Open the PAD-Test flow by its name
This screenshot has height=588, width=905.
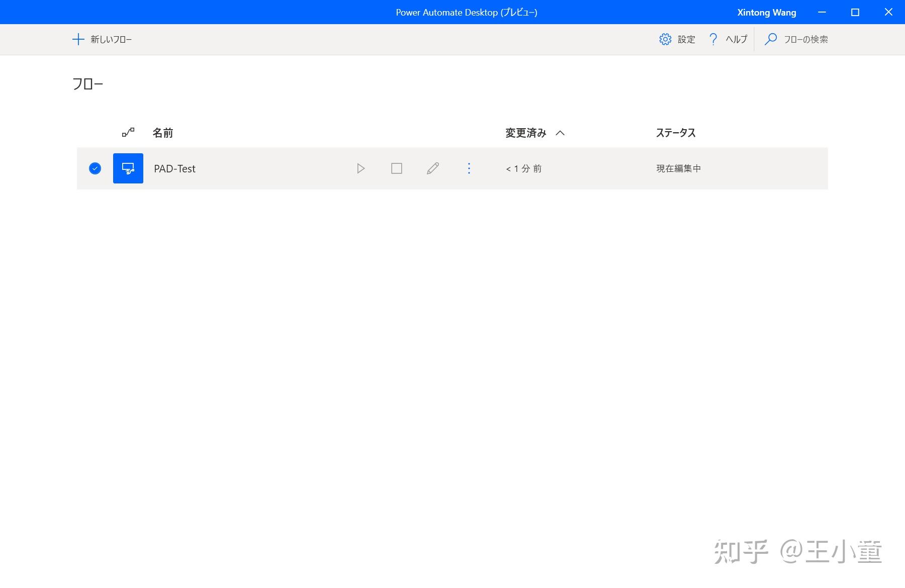pyautogui.click(x=174, y=168)
